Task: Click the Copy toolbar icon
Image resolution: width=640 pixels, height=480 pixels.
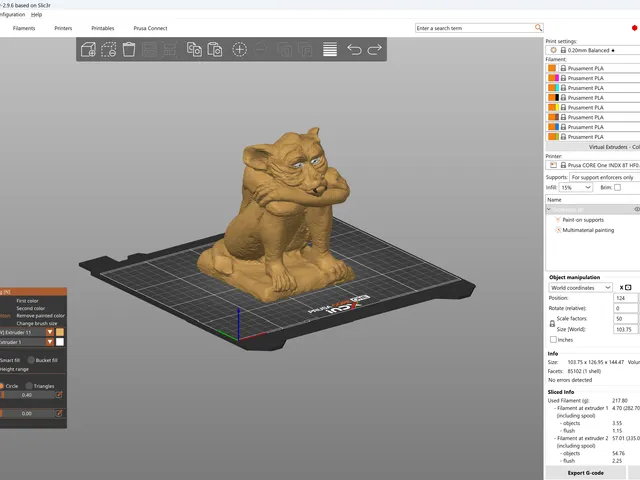Action: [194, 49]
